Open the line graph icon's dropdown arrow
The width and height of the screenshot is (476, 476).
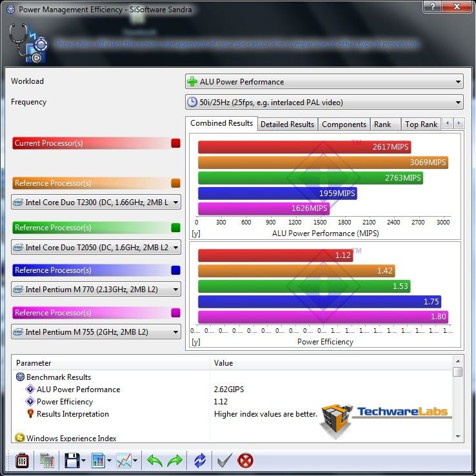click(x=135, y=461)
